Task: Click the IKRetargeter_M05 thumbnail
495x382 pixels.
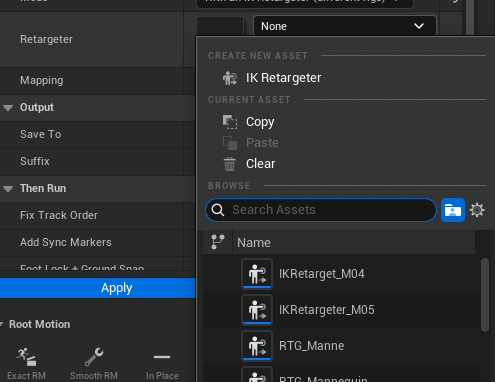Action: coord(257,310)
